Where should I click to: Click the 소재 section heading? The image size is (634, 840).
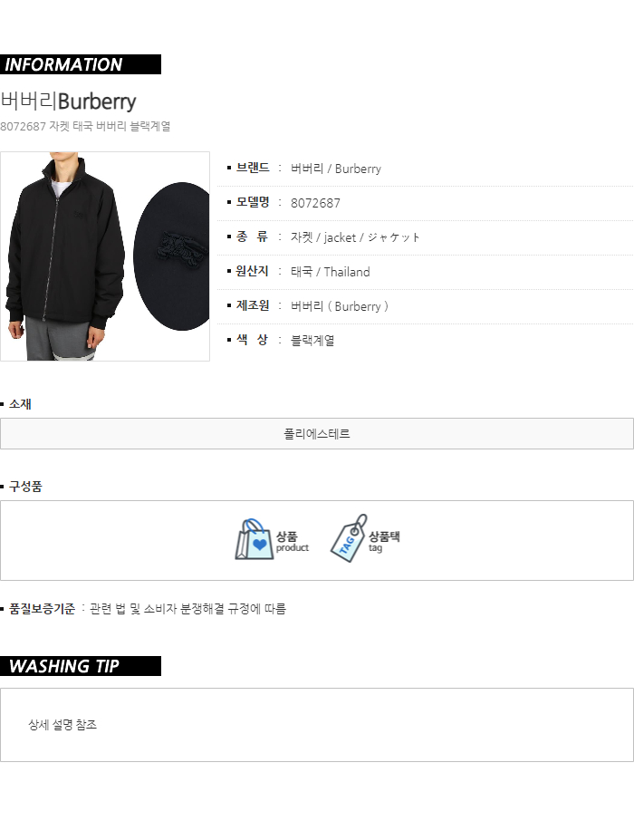tap(20, 404)
